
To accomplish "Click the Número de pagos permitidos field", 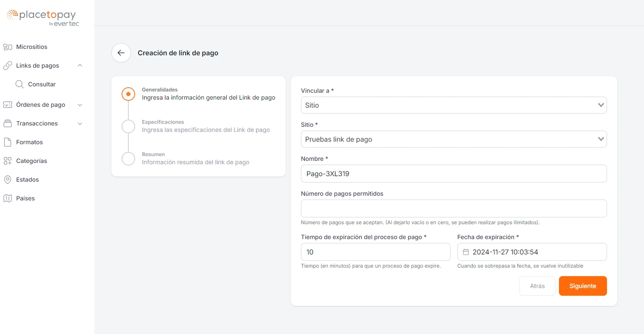I will (x=454, y=208).
